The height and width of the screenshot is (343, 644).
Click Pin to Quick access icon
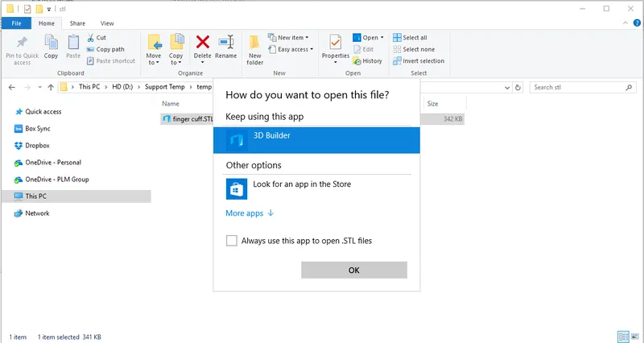pyautogui.click(x=23, y=43)
